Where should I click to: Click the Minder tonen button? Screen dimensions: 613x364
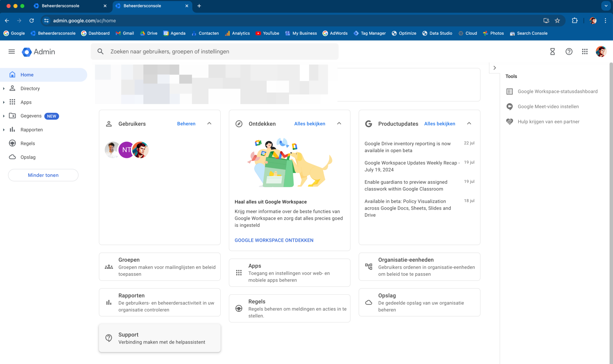pyautogui.click(x=43, y=175)
